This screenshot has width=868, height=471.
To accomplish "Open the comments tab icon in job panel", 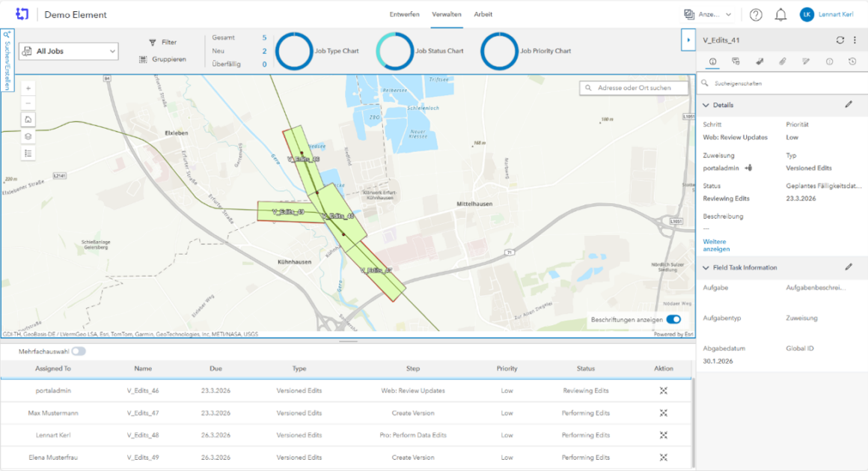I will tap(736, 61).
